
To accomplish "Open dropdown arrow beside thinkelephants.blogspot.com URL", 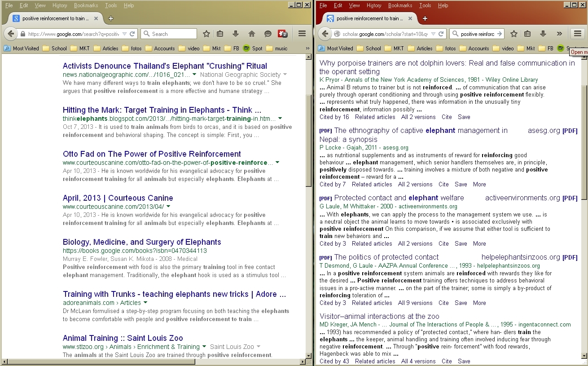I will point(280,119).
